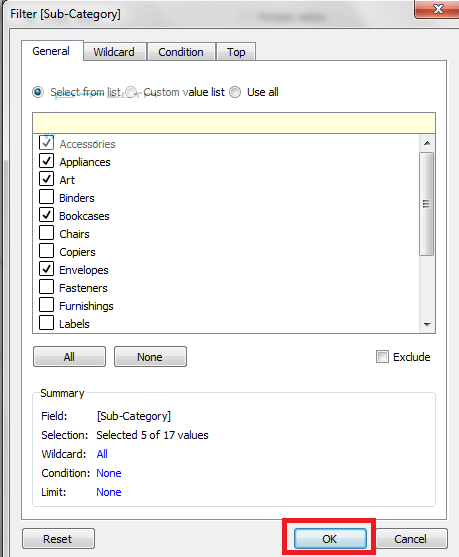Open the Condition tab
Screen dimensions: 459x557
tap(181, 52)
